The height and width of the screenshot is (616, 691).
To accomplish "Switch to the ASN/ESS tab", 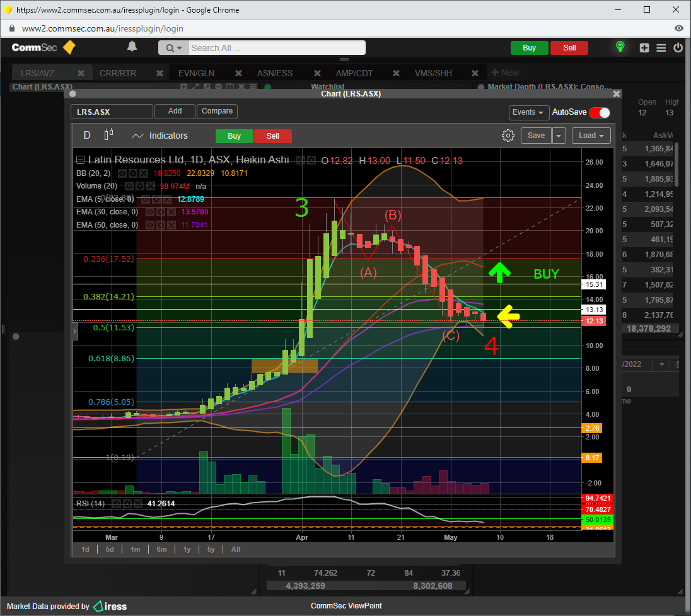I will click(x=275, y=73).
